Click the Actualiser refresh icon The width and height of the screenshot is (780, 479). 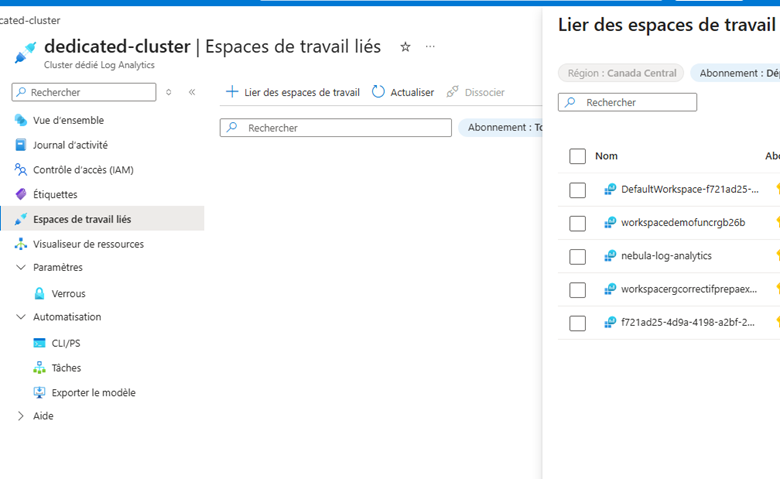(x=378, y=92)
